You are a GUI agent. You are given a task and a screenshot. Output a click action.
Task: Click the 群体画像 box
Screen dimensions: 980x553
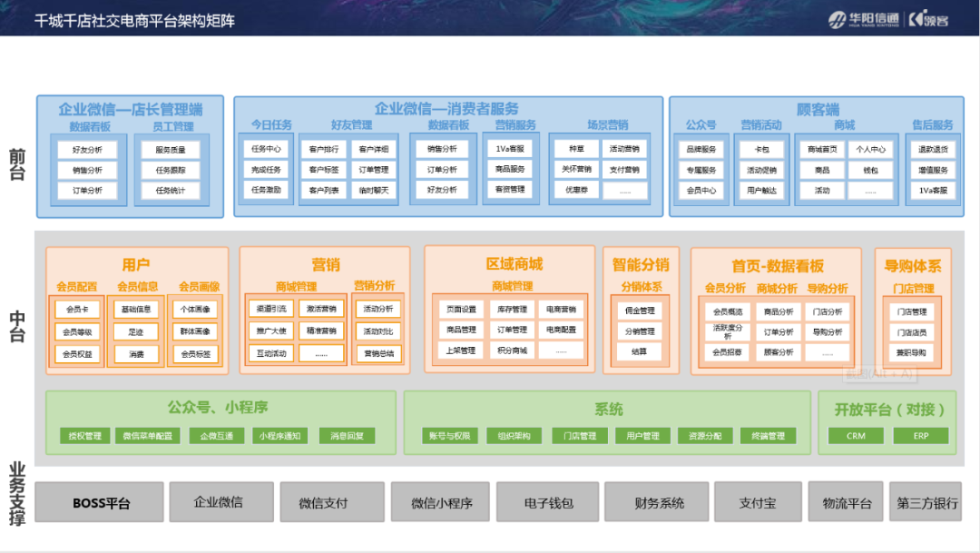point(196,331)
